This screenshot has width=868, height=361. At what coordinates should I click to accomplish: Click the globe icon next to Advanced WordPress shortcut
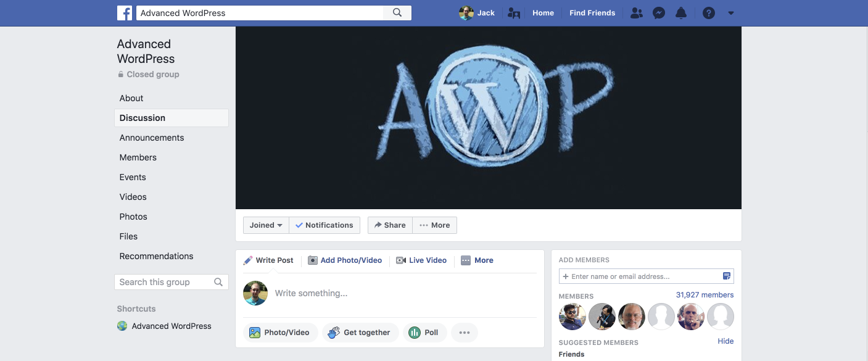coord(122,326)
